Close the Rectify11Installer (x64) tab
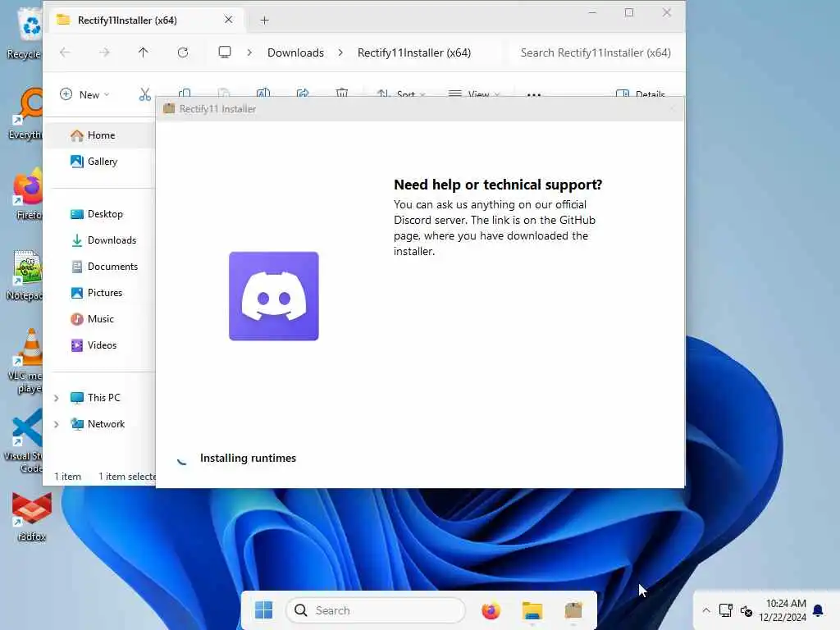This screenshot has width=840, height=630. click(228, 20)
